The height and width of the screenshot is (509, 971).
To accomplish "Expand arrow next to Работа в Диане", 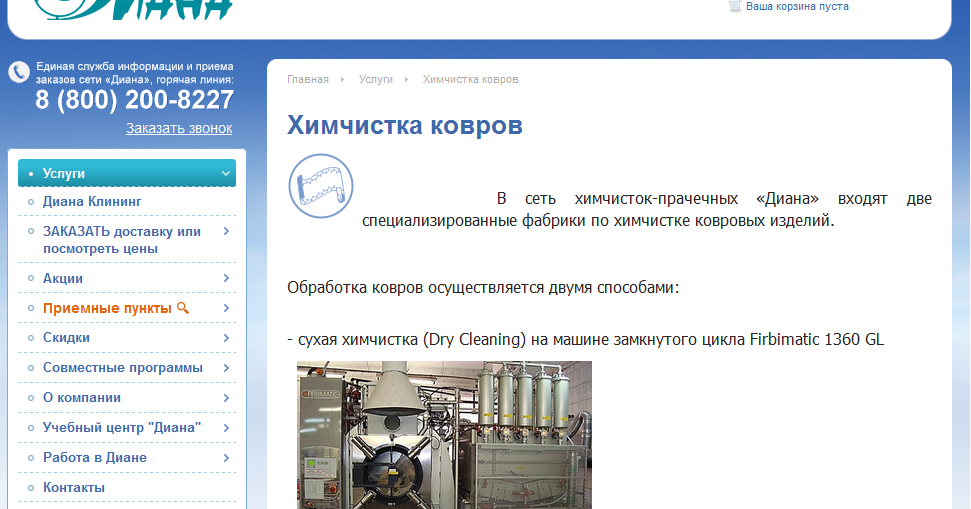I will pyautogui.click(x=227, y=457).
